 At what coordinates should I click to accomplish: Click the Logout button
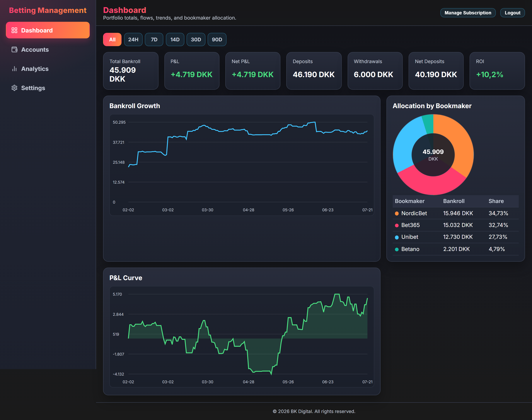512,13
